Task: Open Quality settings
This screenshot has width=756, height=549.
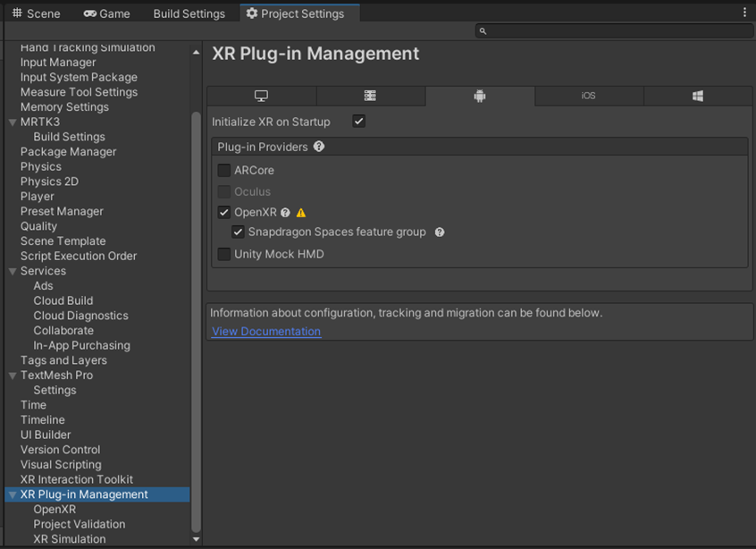Action: coord(38,226)
